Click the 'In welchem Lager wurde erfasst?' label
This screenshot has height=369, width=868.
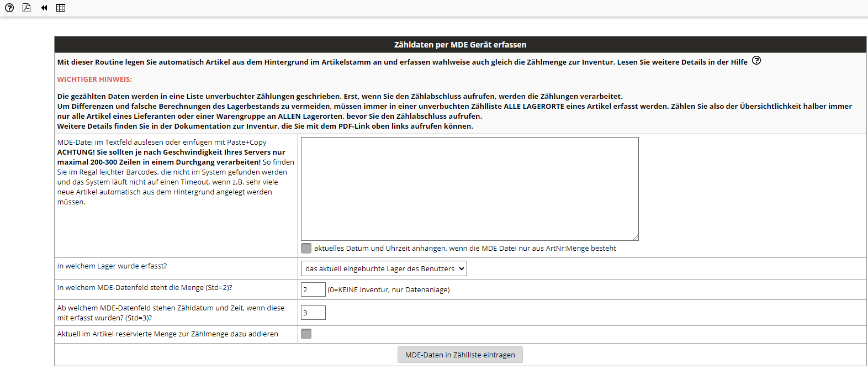[x=112, y=266]
